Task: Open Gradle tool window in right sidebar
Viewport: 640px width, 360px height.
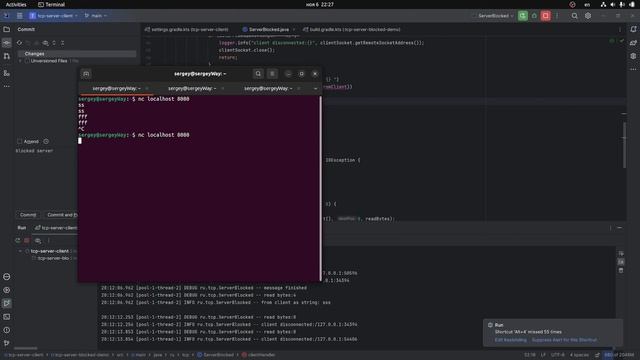Action: coord(633,43)
